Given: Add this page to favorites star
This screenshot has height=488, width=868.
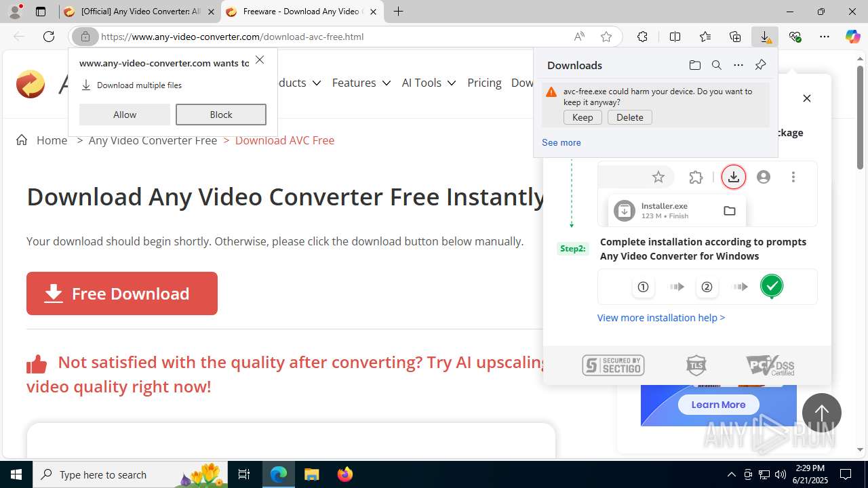Looking at the screenshot, I should (x=606, y=37).
